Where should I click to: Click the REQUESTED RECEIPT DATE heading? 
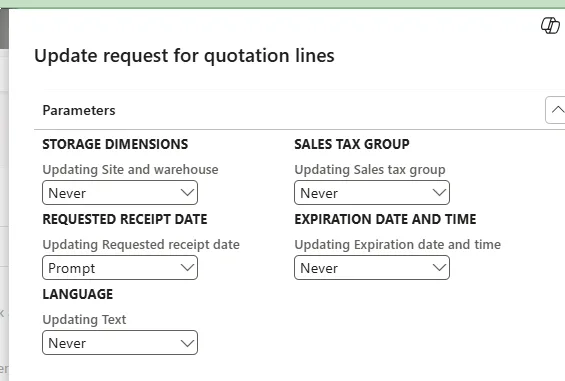tap(125, 219)
